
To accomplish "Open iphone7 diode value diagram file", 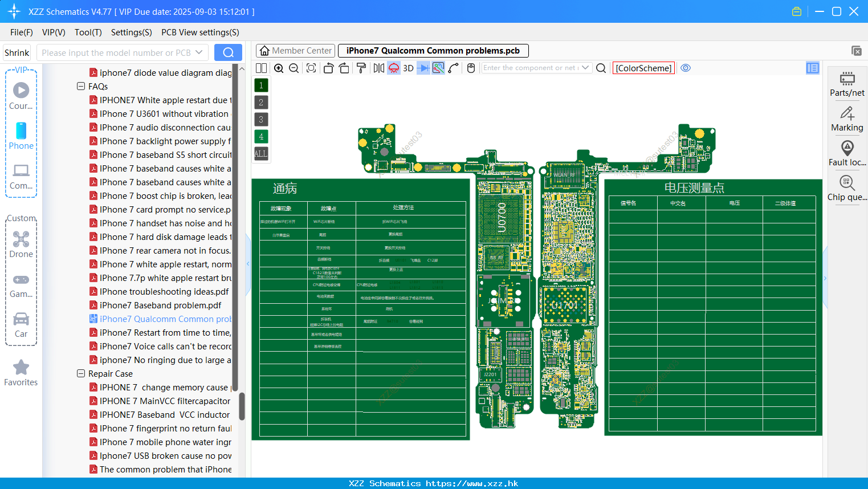I will pos(165,73).
